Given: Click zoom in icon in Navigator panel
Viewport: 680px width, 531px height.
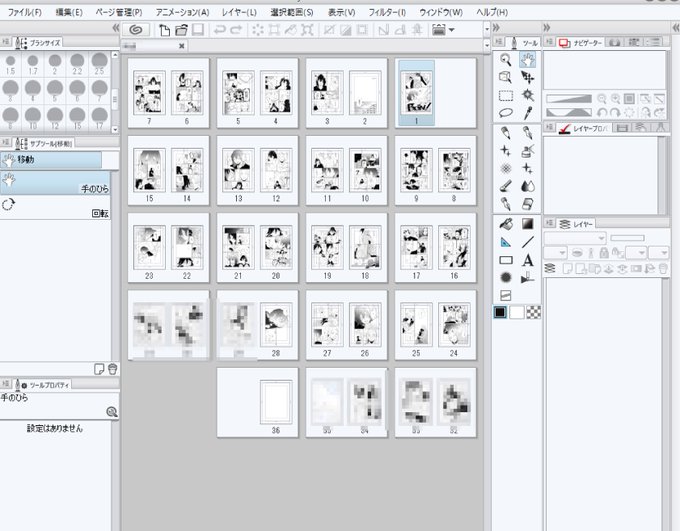Looking at the screenshot, I should 615,99.
